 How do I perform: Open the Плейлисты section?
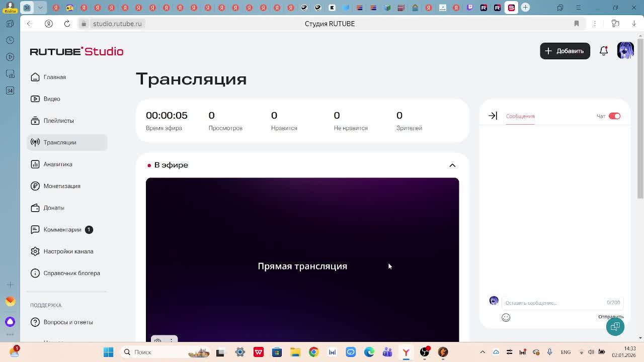pos(52,121)
